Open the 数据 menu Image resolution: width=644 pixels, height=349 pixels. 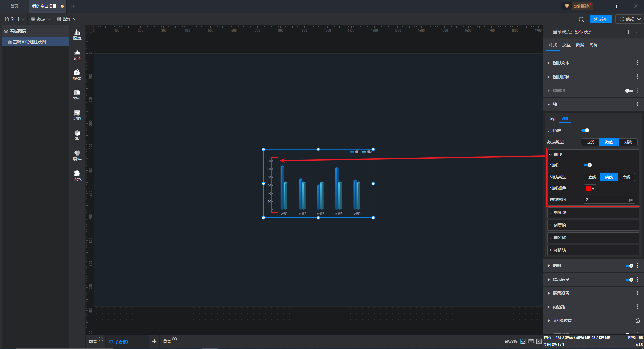pyautogui.click(x=41, y=19)
